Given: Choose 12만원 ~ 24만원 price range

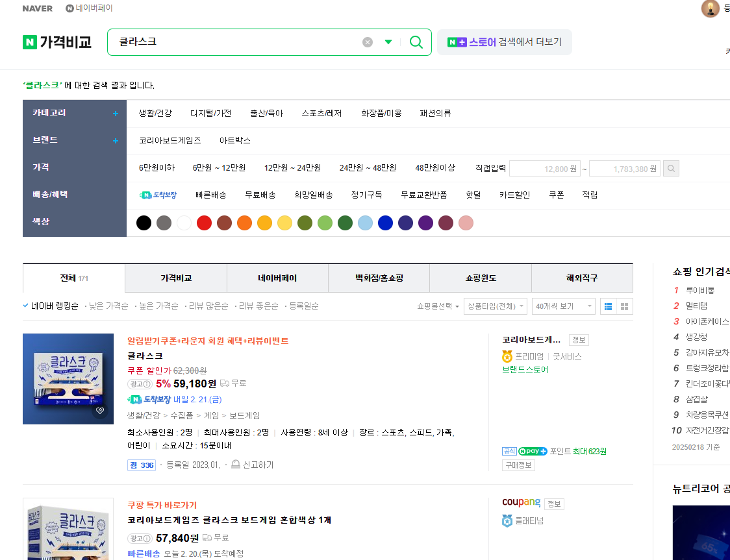Looking at the screenshot, I should 292,168.
